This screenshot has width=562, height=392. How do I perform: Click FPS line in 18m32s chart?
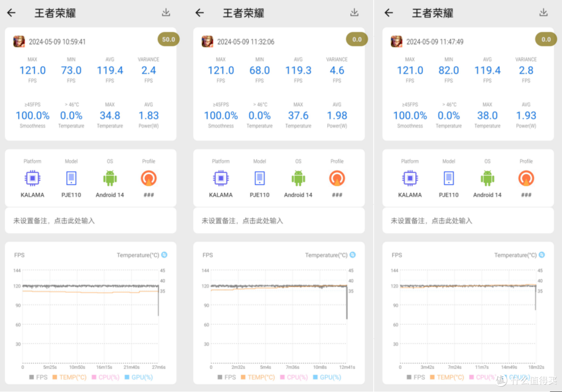click(x=468, y=286)
